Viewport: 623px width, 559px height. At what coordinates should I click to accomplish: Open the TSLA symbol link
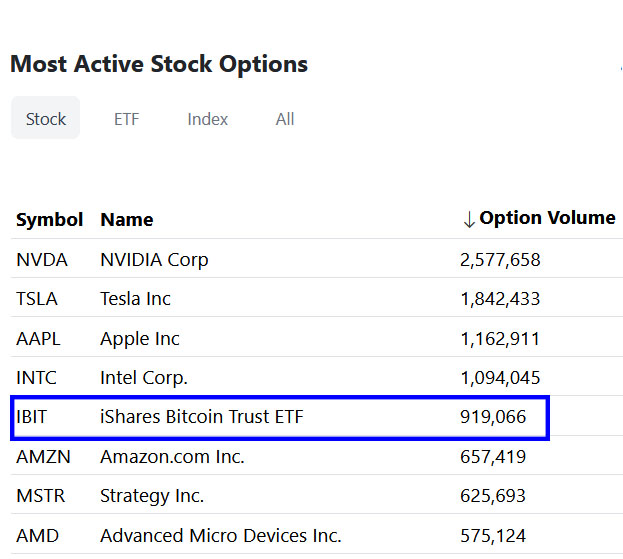pos(37,299)
